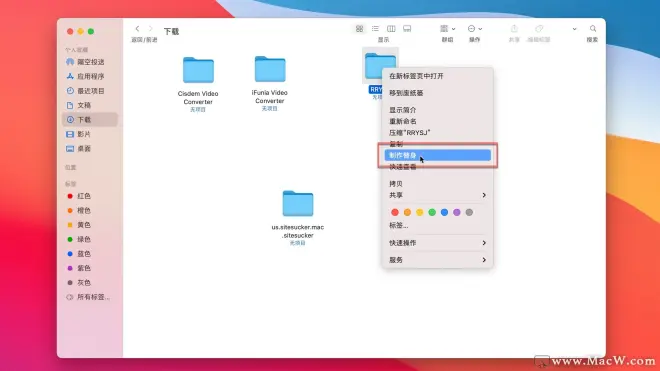Switch to icon grid view
Screen dimensions: 660x371
[x=359, y=29]
